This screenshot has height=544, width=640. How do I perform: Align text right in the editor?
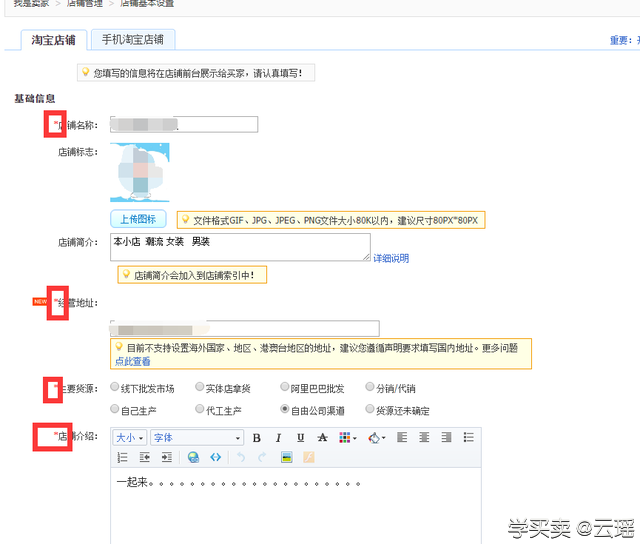[446, 438]
